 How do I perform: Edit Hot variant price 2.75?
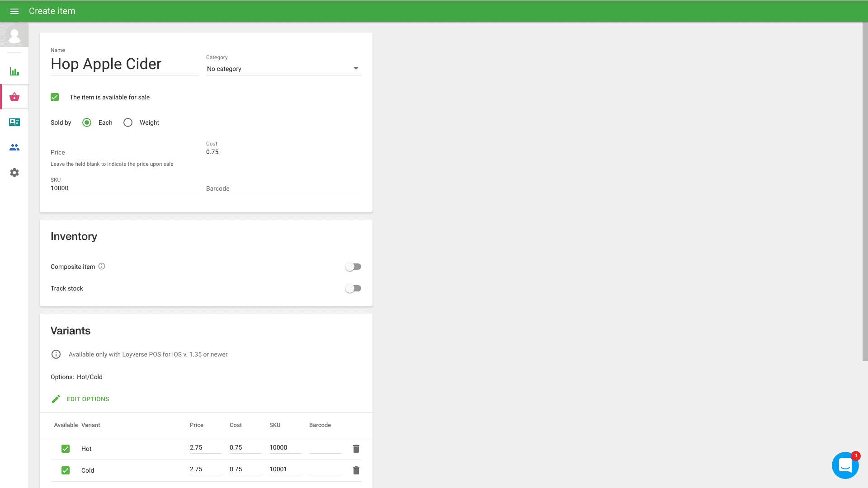(x=206, y=447)
